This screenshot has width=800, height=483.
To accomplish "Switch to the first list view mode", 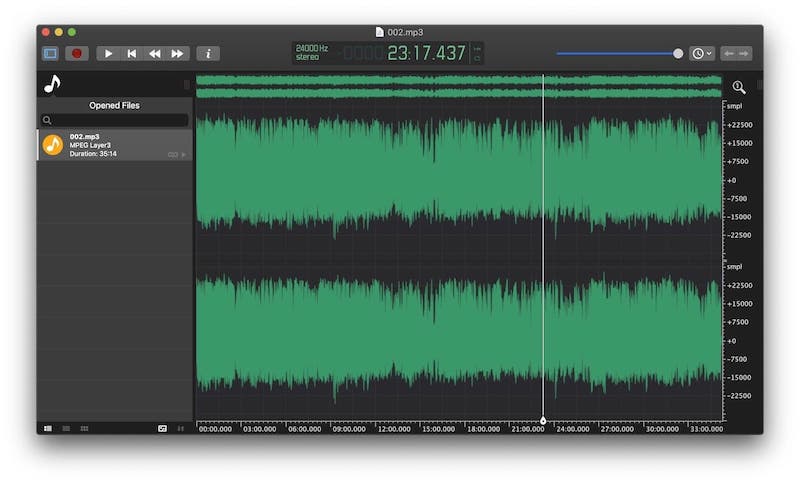I will [x=47, y=428].
